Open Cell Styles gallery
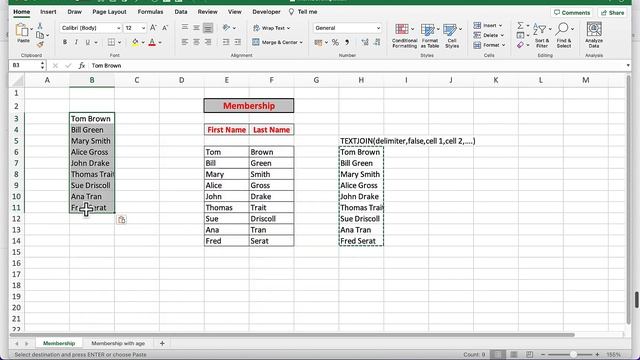 452,36
